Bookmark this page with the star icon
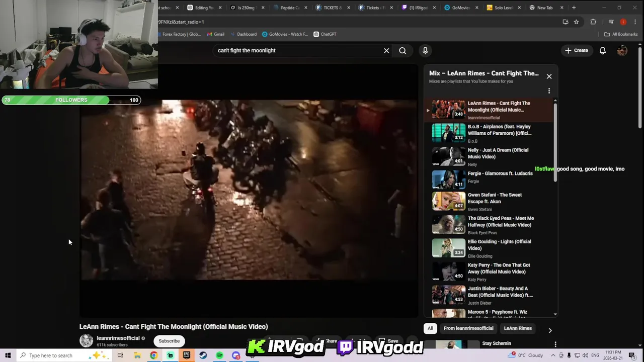Screen dimensions: 644x362 tap(576, 22)
